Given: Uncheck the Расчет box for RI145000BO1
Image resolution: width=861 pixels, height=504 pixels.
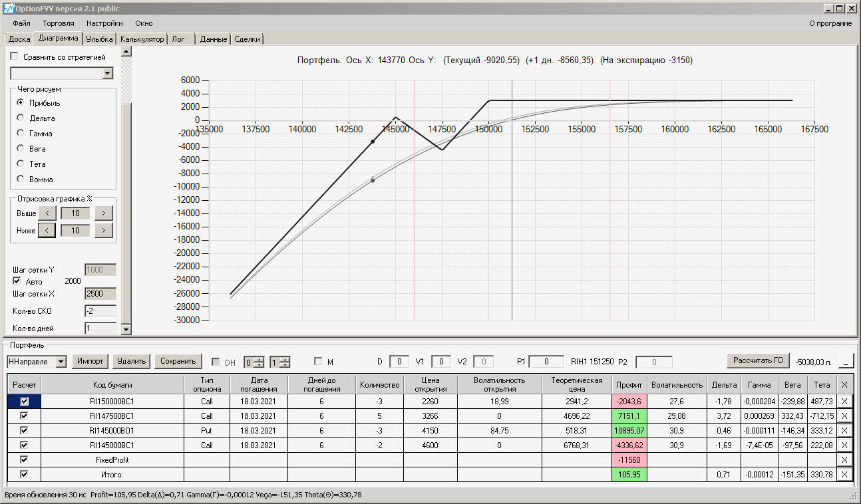Looking at the screenshot, I should 25,430.
